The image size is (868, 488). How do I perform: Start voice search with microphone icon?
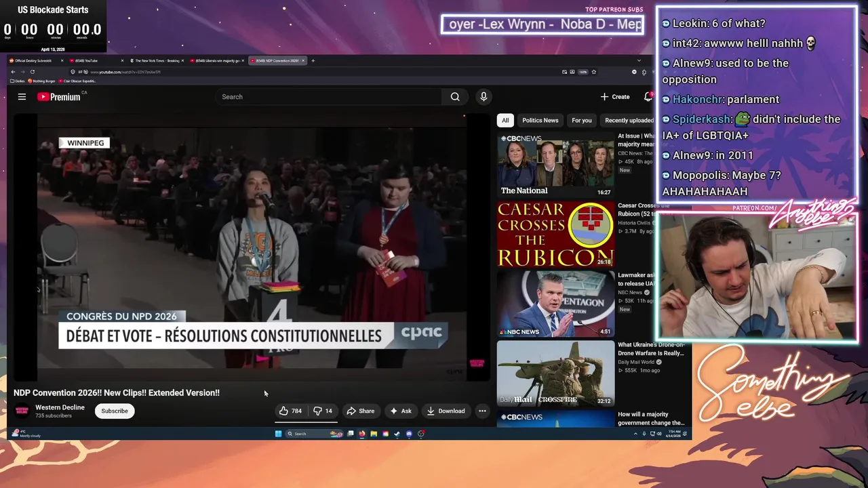point(484,97)
